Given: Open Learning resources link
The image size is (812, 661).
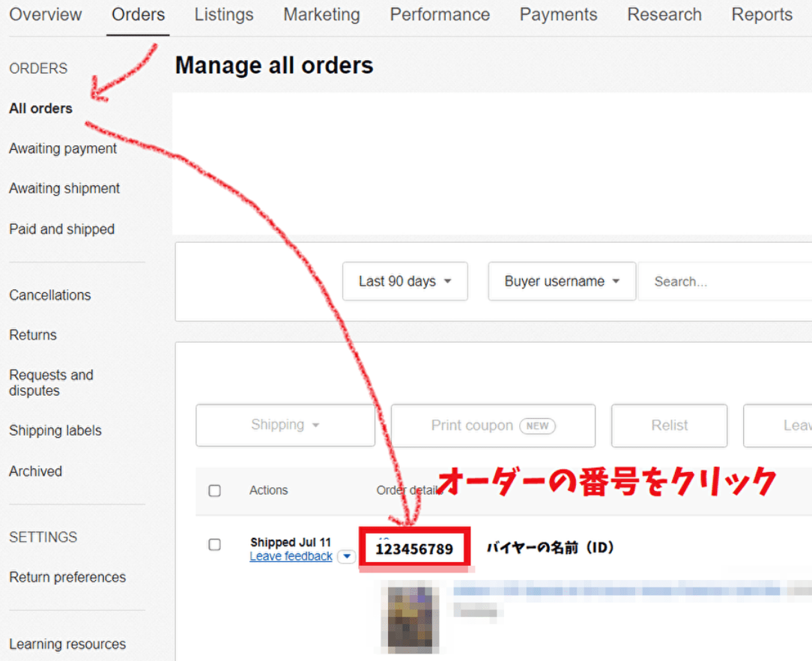Looking at the screenshot, I should coord(68,644).
